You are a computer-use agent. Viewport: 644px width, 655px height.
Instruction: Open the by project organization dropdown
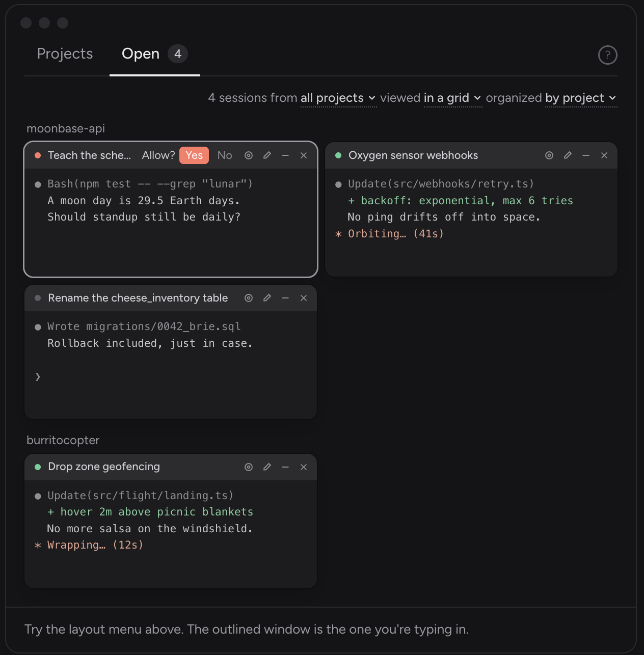coord(581,98)
